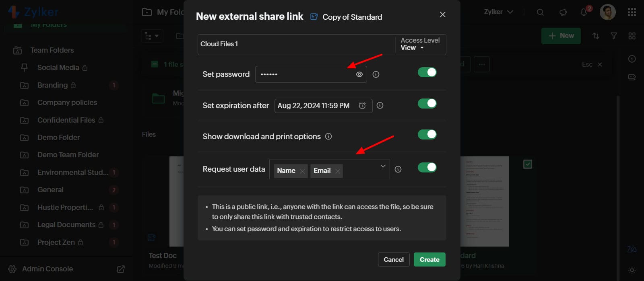Screen dimensions: 644x281
Task: Click the Cancel button
Action: tap(394, 260)
